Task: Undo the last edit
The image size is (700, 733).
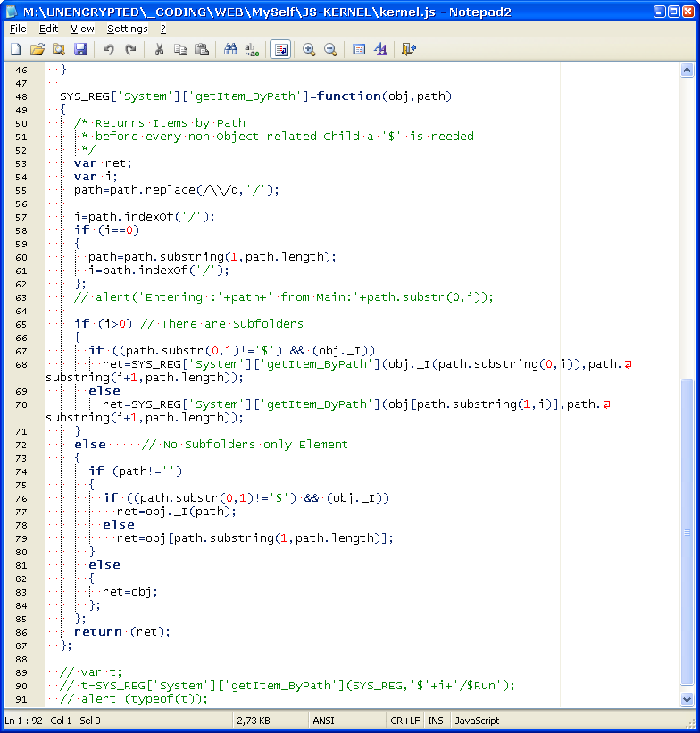Action: pos(109,49)
